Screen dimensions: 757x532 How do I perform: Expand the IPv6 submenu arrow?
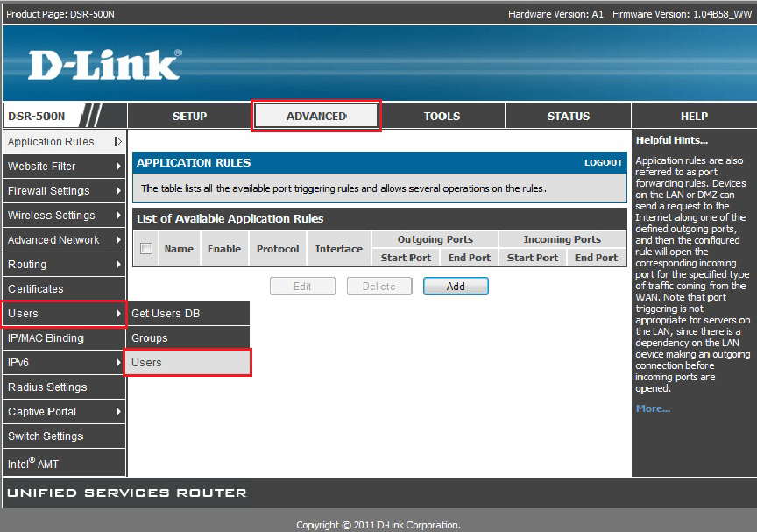coord(118,363)
